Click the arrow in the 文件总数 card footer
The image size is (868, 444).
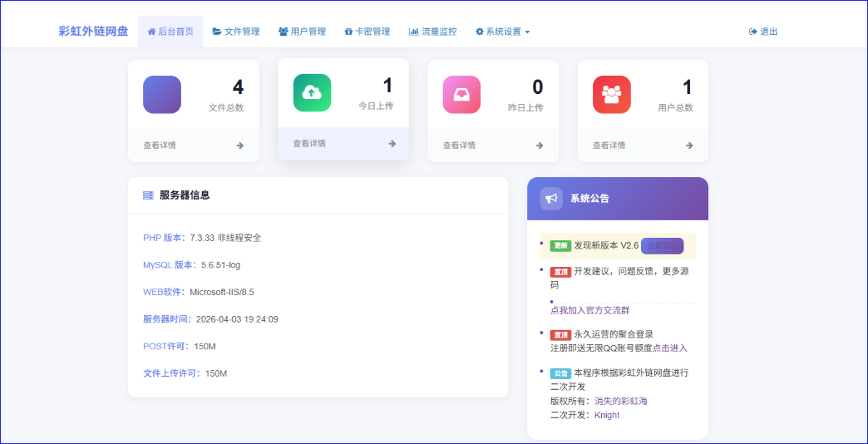coord(240,145)
